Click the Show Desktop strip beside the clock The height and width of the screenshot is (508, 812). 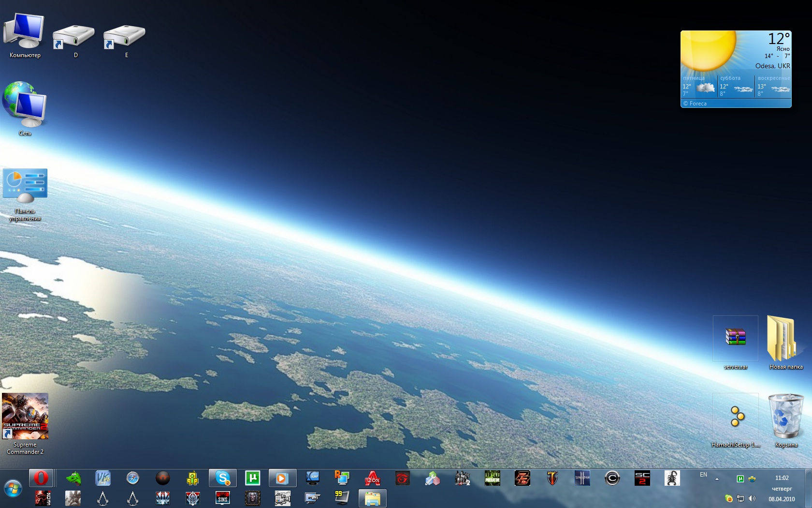point(809,488)
